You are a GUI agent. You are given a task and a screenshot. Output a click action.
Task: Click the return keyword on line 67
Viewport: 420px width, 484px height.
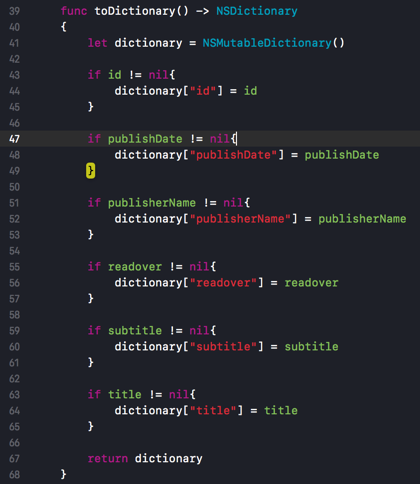coord(108,459)
